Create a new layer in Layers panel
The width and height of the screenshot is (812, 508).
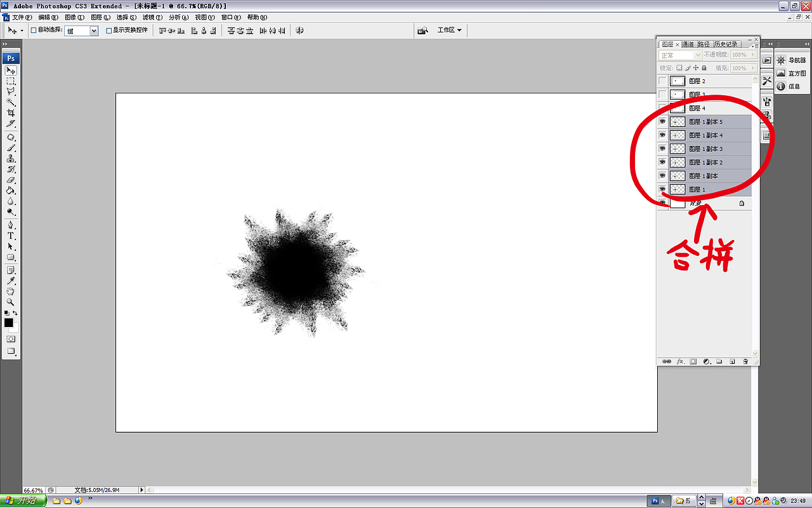(732, 361)
